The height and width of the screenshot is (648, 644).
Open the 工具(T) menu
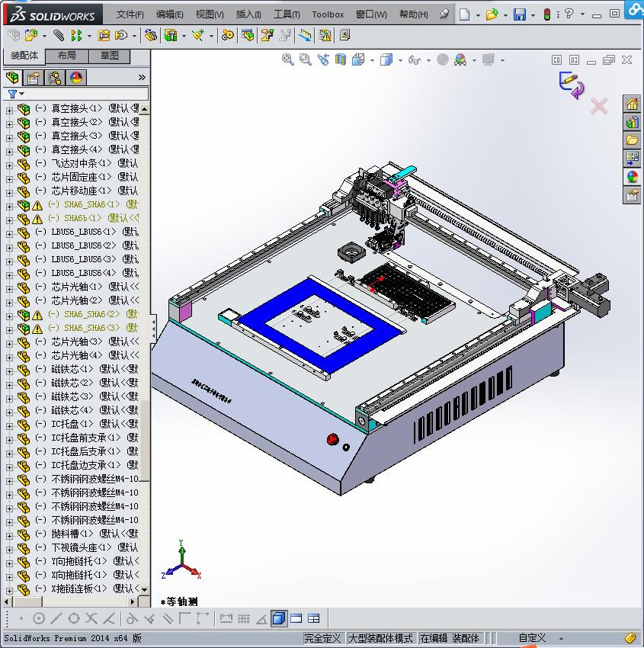tap(287, 14)
